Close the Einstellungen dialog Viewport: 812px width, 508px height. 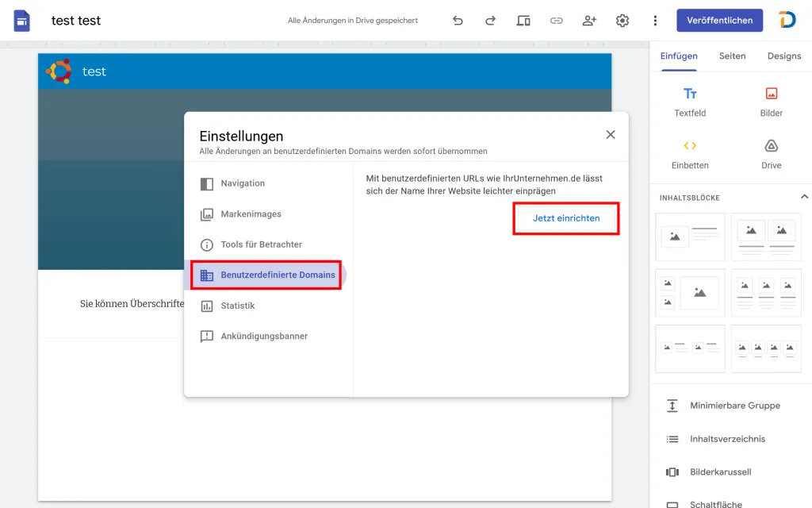coord(611,135)
